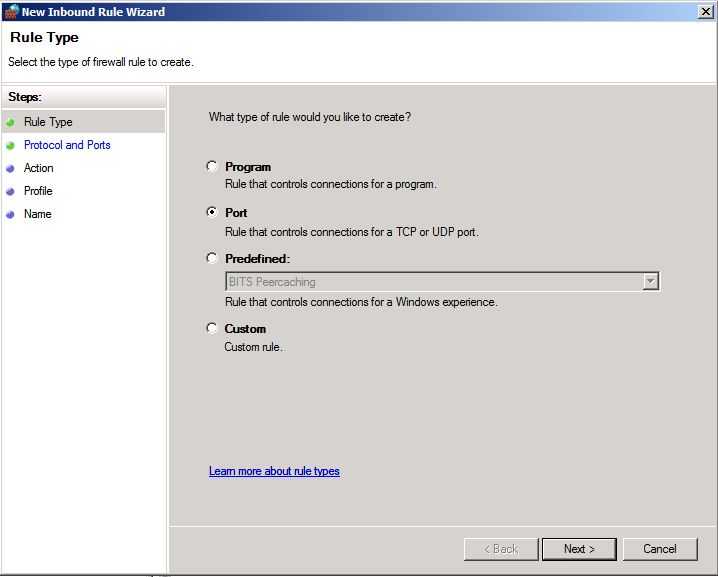Click the blue bullet beside Profile step
The width and height of the screenshot is (718, 577).
coord(10,191)
